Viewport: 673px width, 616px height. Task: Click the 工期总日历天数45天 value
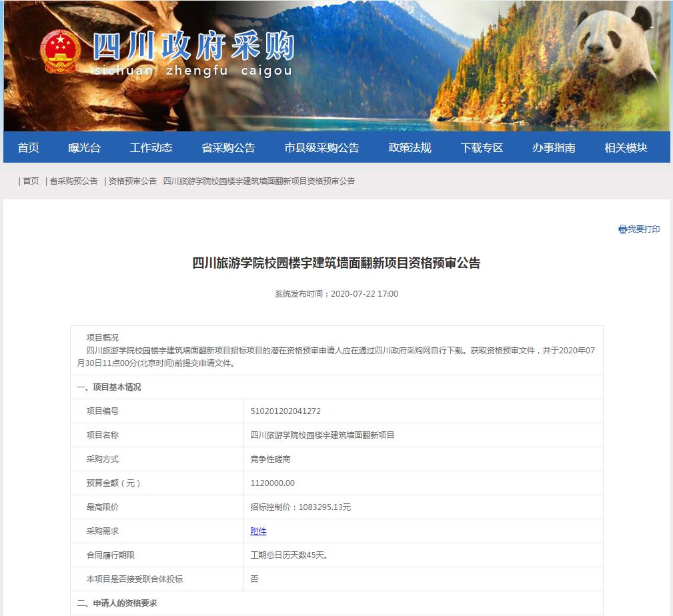(289, 555)
